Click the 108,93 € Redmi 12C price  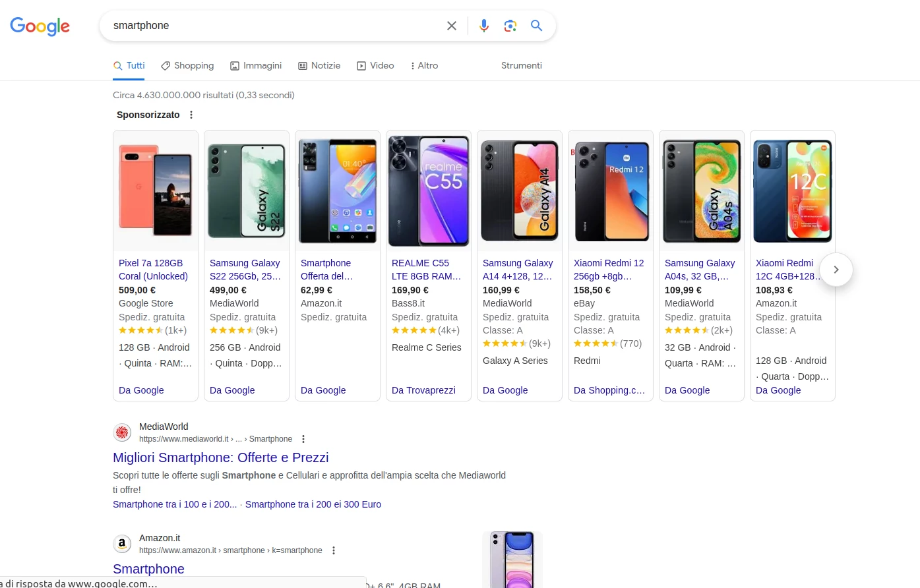(774, 290)
